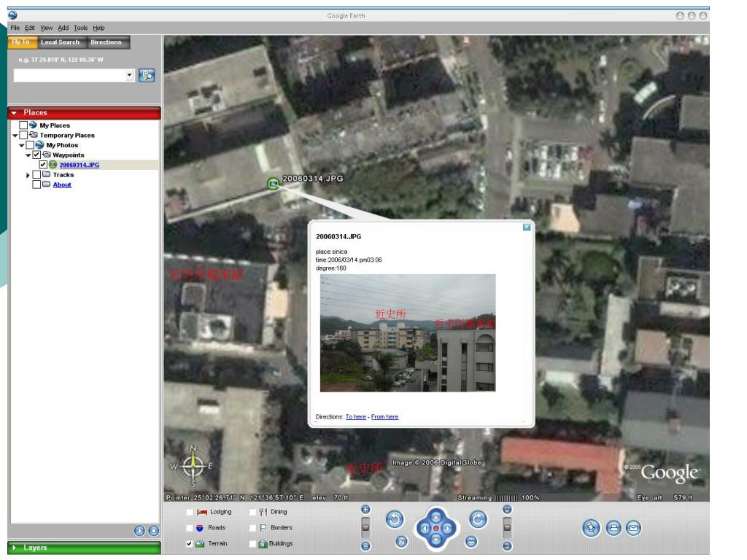Open the Edit menu
Image resolution: width=747 pixels, height=560 pixels.
click(x=29, y=28)
